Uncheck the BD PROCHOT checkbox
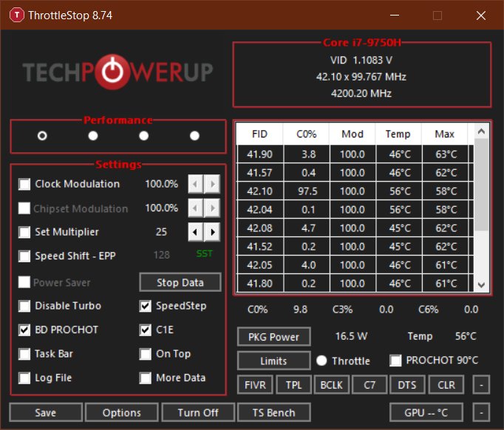Image resolution: width=504 pixels, height=430 pixels. click(24, 330)
